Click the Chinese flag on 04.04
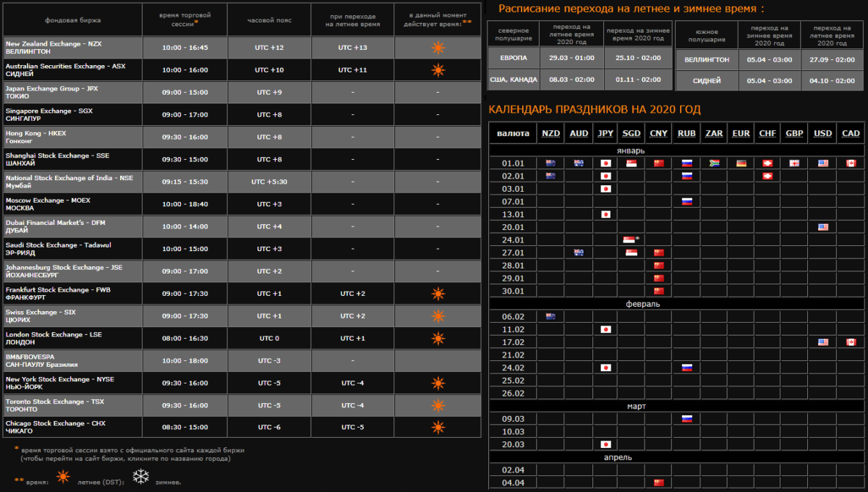 tap(658, 483)
